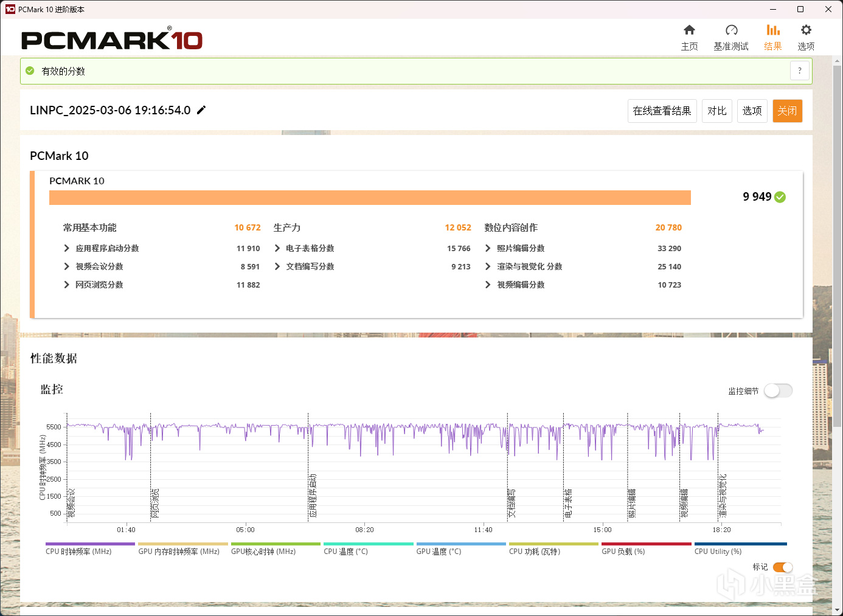Turn off the 标记 markers switch
Viewport: 843px width, 616px height.
783,567
